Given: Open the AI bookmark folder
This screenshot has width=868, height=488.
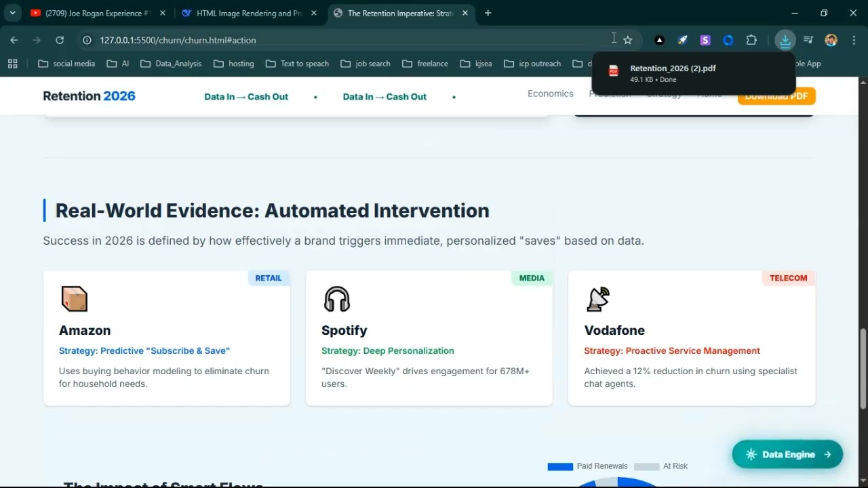Looking at the screenshot, I should 118,64.
